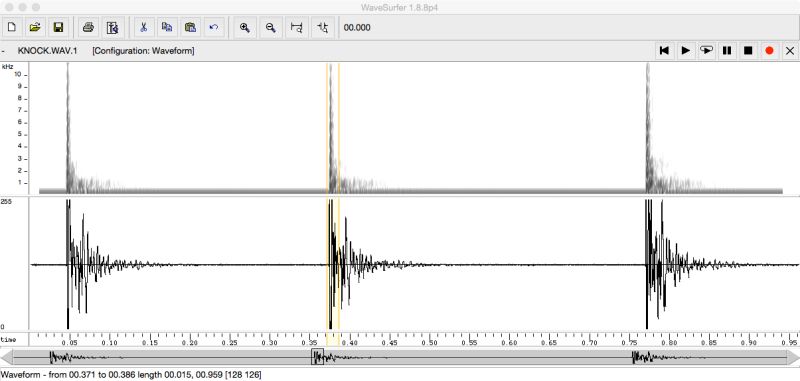The height and width of the screenshot is (381, 800).
Task: Click the 0.80 mark on time axis
Action: point(669,343)
